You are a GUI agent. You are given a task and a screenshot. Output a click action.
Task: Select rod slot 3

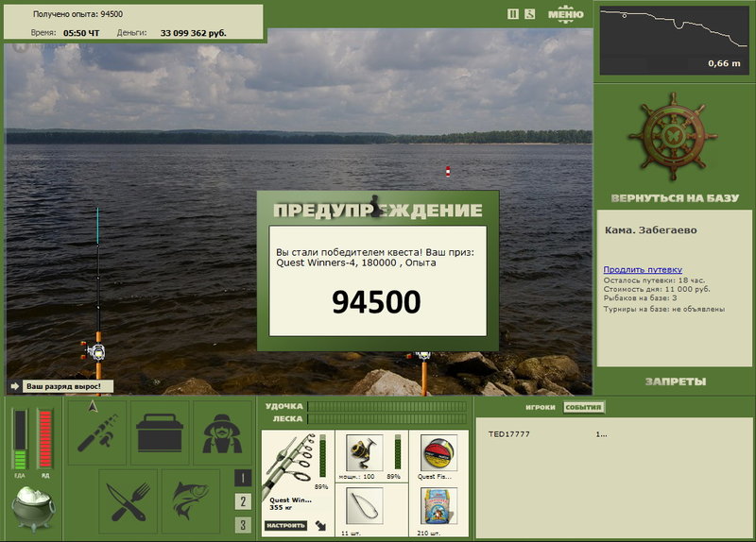(243, 525)
